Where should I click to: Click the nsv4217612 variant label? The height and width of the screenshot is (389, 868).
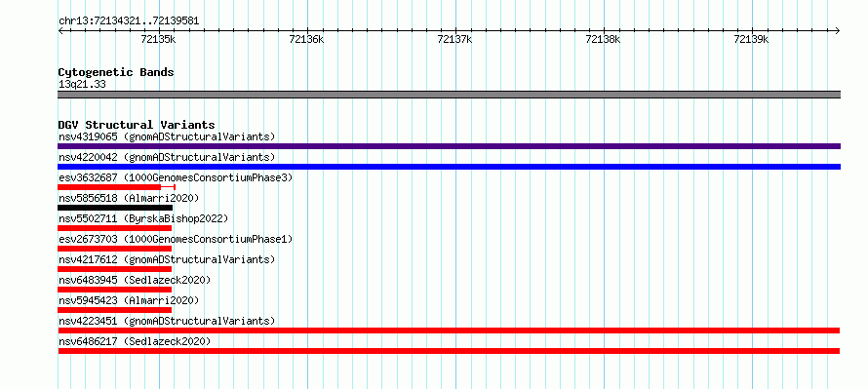pyautogui.click(x=167, y=259)
